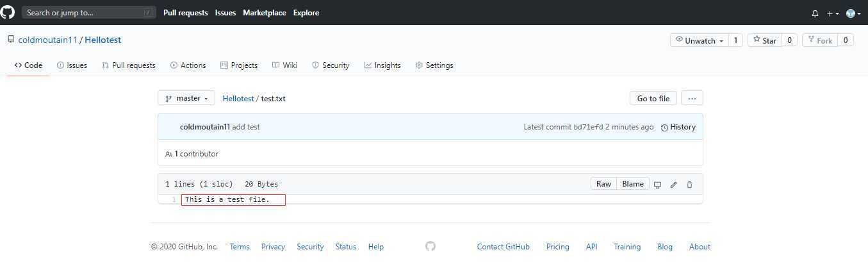Open Issues in top navigation
This screenshot has width=868, height=275.
[225, 13]
